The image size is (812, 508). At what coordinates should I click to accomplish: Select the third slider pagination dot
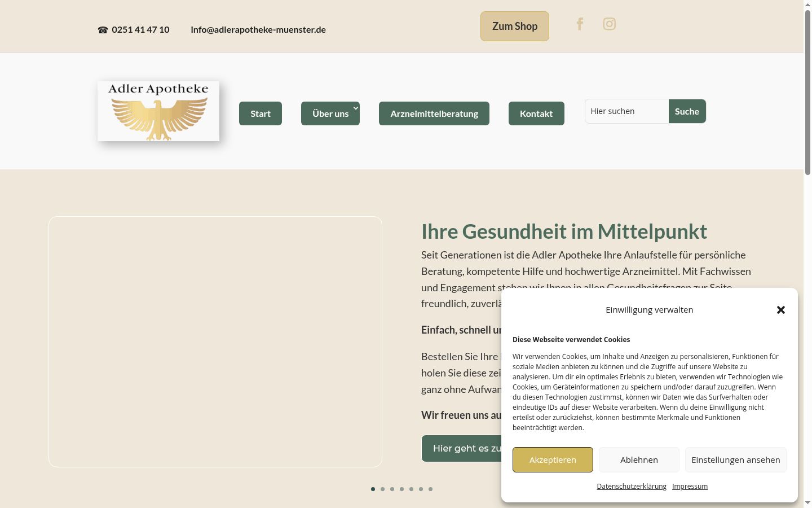[x=392, y=489]
